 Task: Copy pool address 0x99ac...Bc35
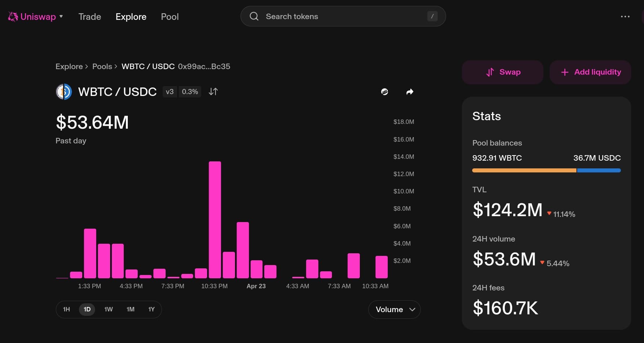(x=204, y=67)
